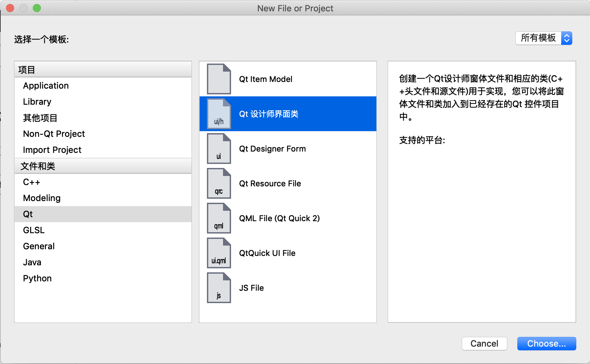Select the qml file icon
This screenshot has width=590, height=364.
tap(219, 218)
